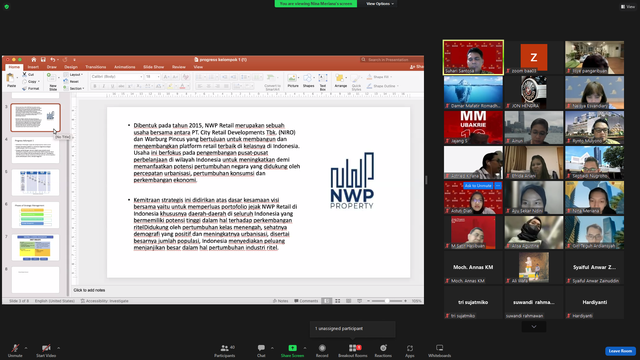
Task: Click New Slide in the ribbon
Action: [52, 82]
